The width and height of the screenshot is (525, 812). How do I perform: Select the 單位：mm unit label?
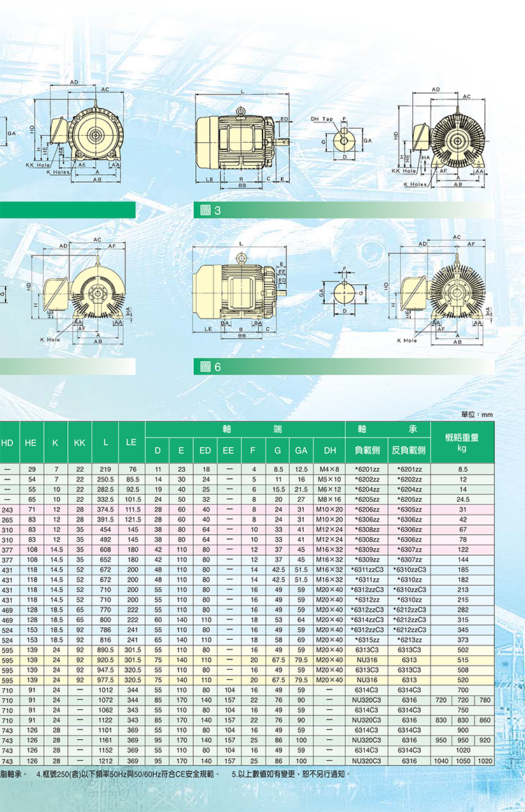pyautogui.click(x=477, y=414)
